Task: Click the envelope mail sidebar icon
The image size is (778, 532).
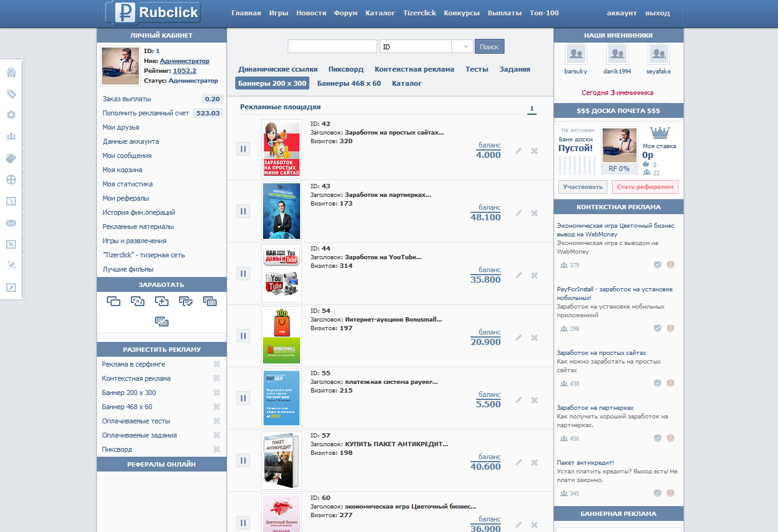Action: 10,223
